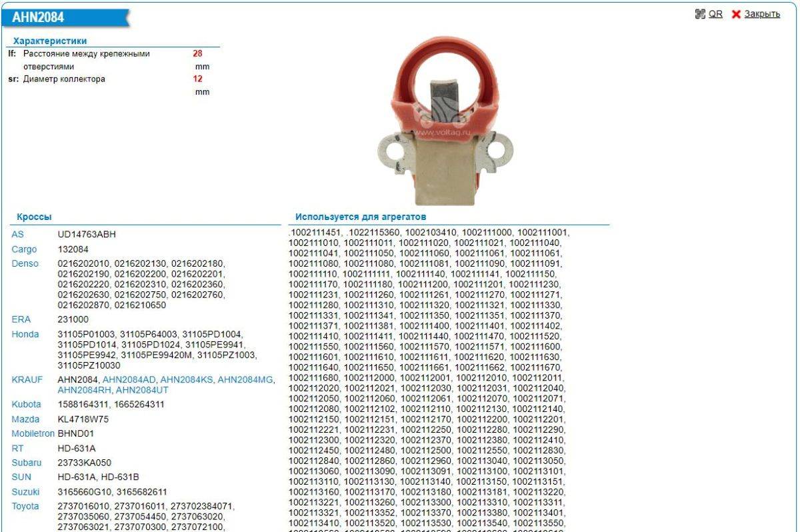Follow the AHN2084MG link
Screen dimensions: 800x532
[x=245, y=379]
